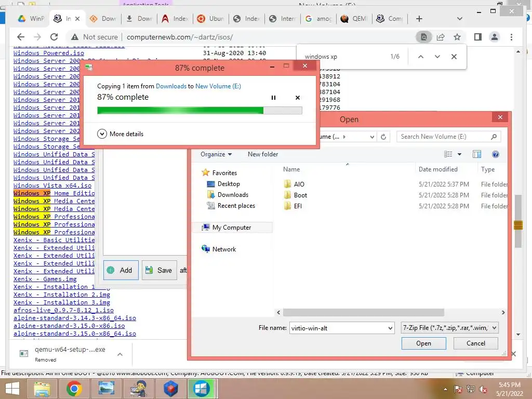Image resolution: width=532 pixels, height=399 pixels.
Task: Show hidden system tray icons
Action: 445,389
